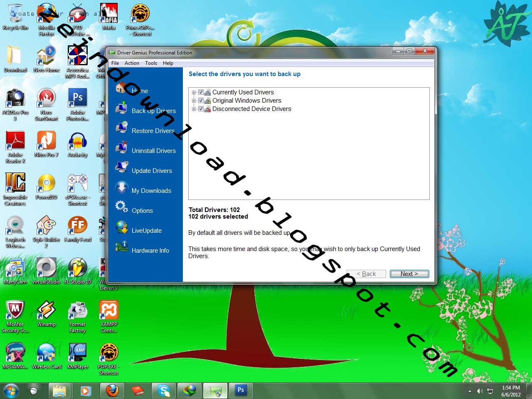Screen dimensions: 532x399
Task: Expand the Currently Used Drivers node
Action: click(194, 92)
